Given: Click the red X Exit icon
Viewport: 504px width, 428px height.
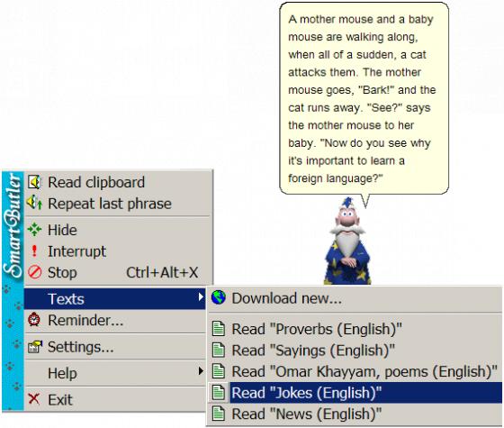Looking at the screenshot, I should (x=34, y=399).
